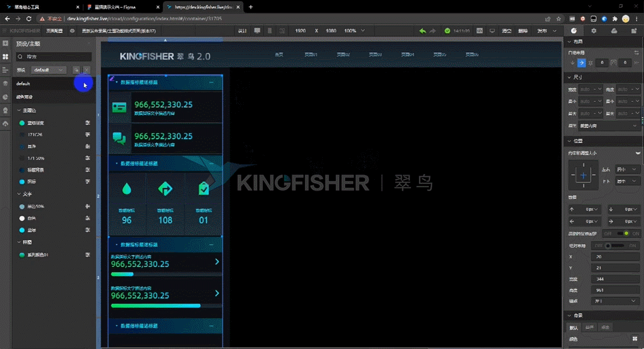Image resolution: width=644 pixels, height=349 pixels.
Task: Collapse the size section in the right panel
Action: [x=570, y=77]
